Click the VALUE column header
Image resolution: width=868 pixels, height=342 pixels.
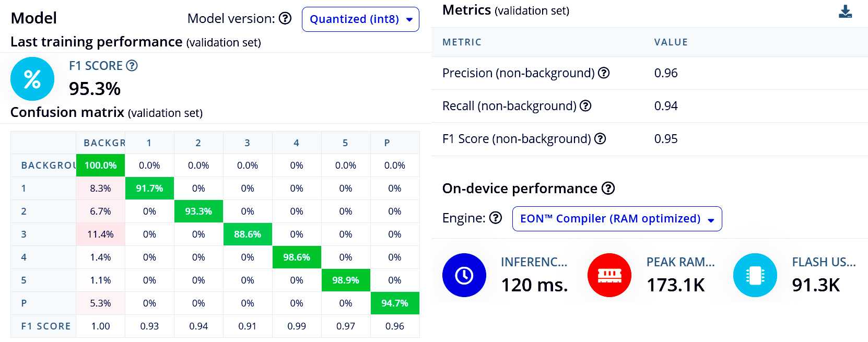[671, 42]
